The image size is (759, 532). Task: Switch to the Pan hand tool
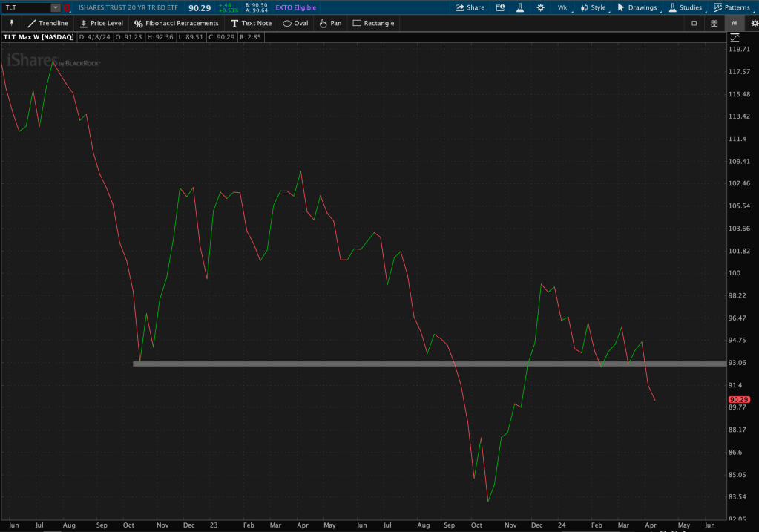pos(330,23)
